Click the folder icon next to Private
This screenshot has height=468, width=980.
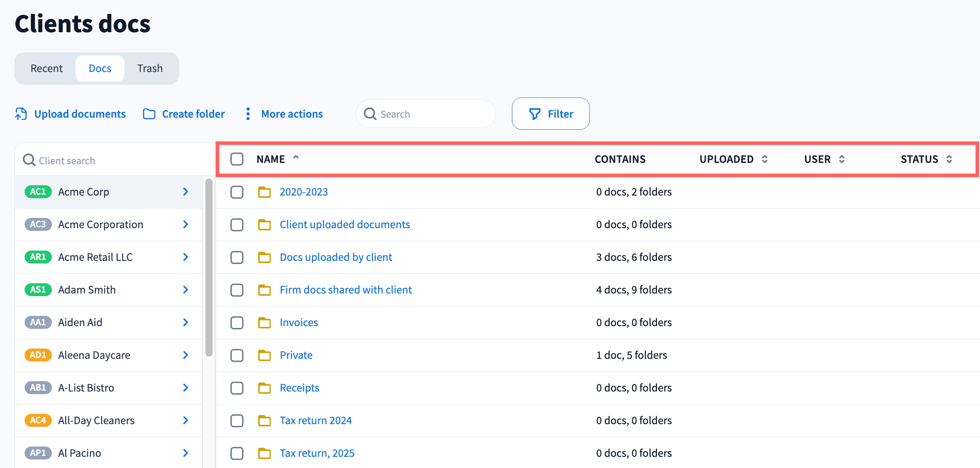[x=264, y=355]
